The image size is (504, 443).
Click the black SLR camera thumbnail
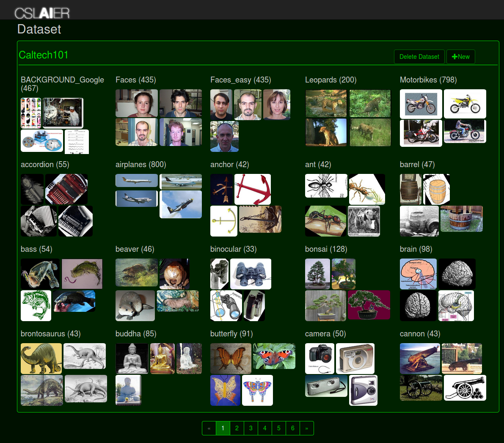coord(319,358)
